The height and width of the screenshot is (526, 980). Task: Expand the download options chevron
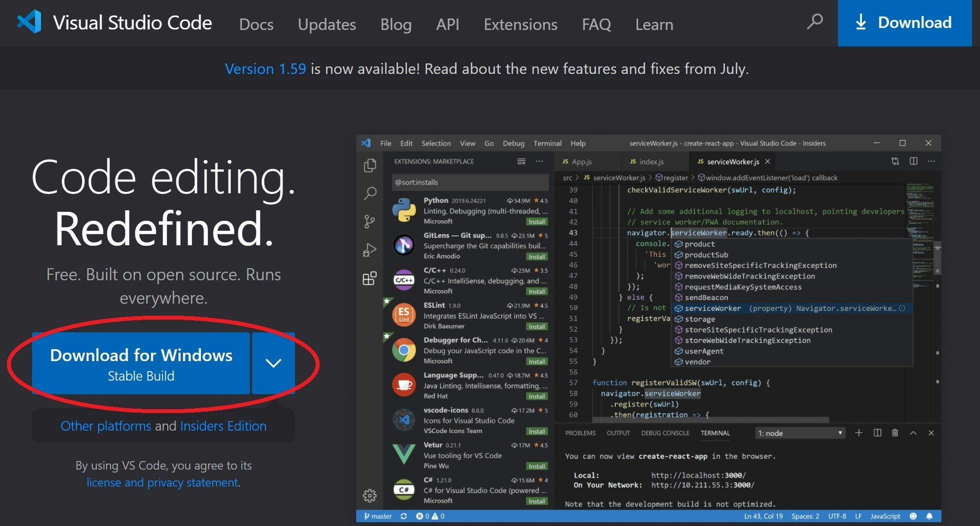(x=273, y=363)
